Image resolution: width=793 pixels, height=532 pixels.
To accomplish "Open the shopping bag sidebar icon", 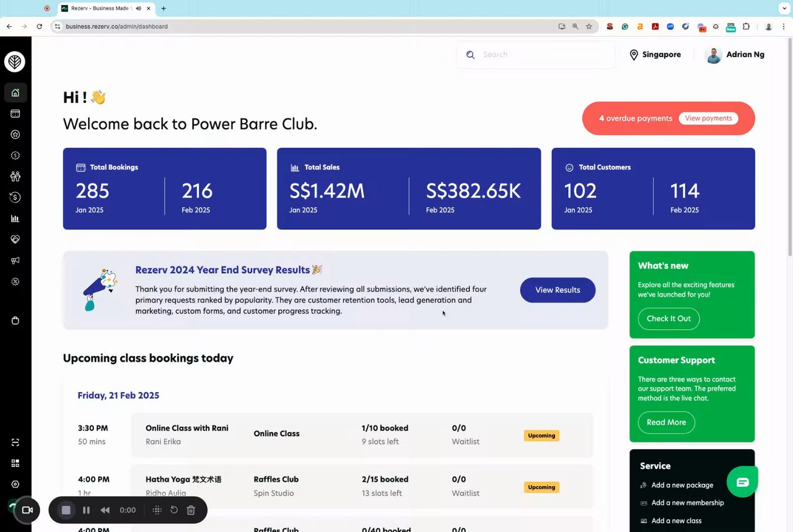I will pos(15,320).
